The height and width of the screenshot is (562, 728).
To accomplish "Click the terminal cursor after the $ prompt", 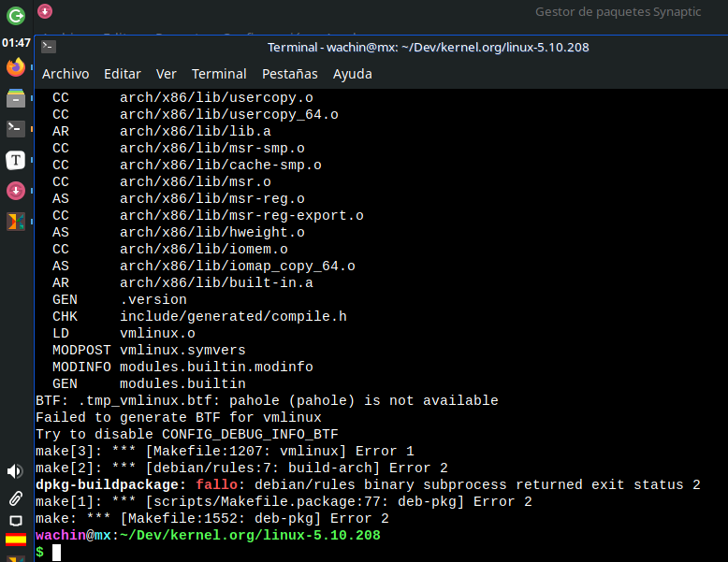I will [57, 553].
